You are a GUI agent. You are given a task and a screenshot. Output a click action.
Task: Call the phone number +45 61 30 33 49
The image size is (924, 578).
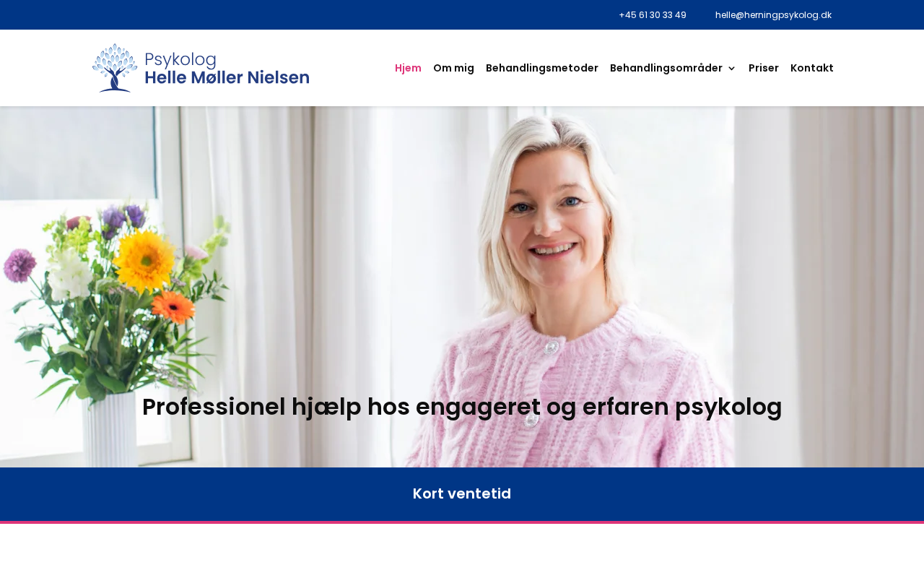[653, 14]
